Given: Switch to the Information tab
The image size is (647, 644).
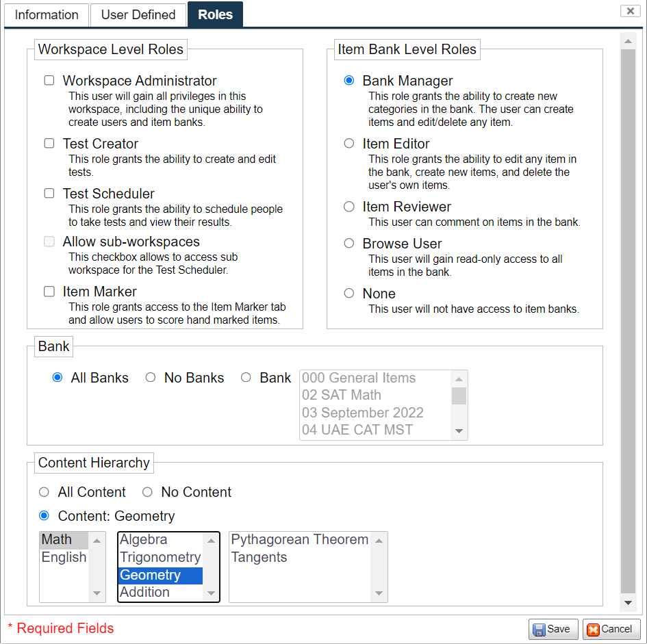Looking at the screenshot, I should (x=47, y=15).
